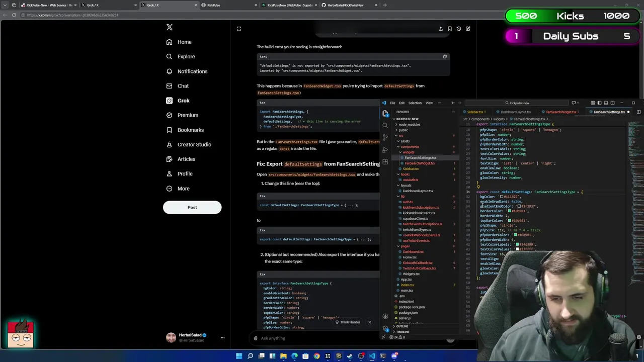Open the VS Code Selection menu

click(x=415, y=103)
